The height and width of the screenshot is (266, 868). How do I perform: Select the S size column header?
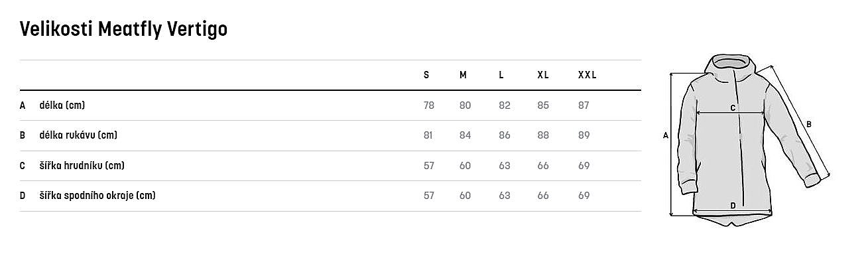426,75
